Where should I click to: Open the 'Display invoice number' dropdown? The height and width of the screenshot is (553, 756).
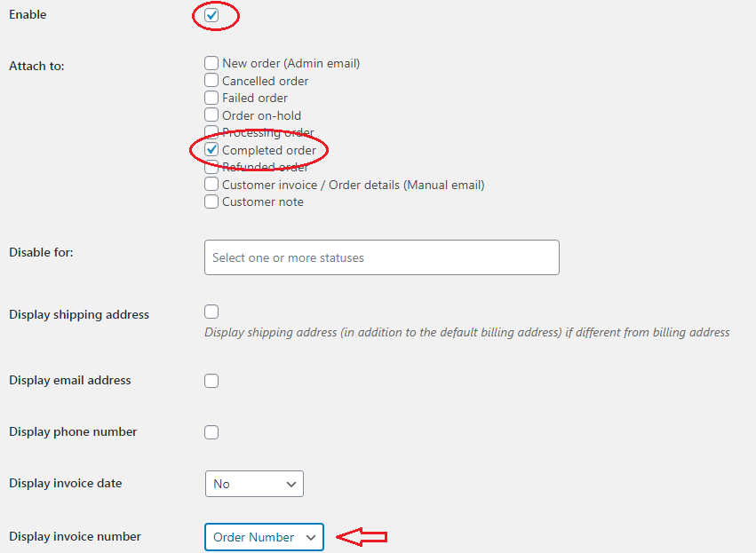coord(263,536)
